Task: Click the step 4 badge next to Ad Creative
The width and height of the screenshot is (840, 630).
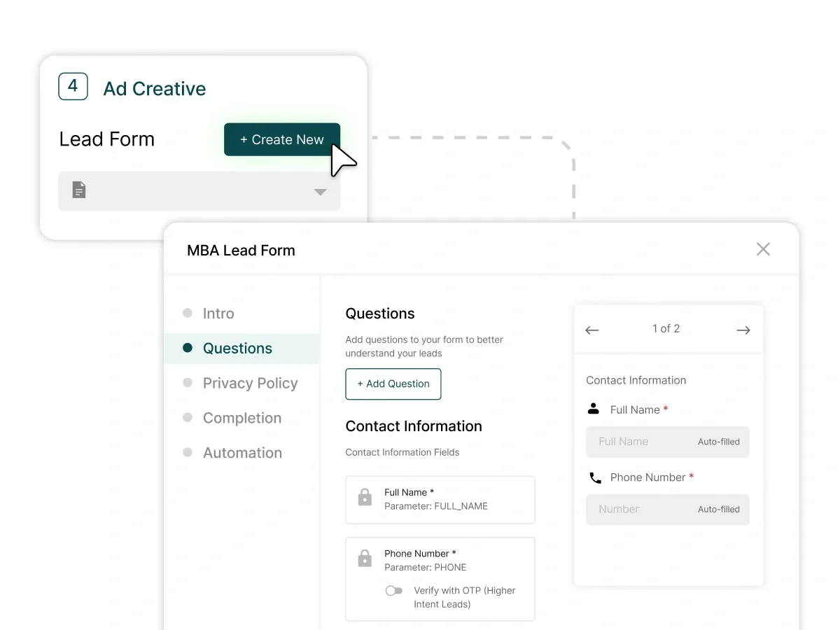Action: point(73,87)
